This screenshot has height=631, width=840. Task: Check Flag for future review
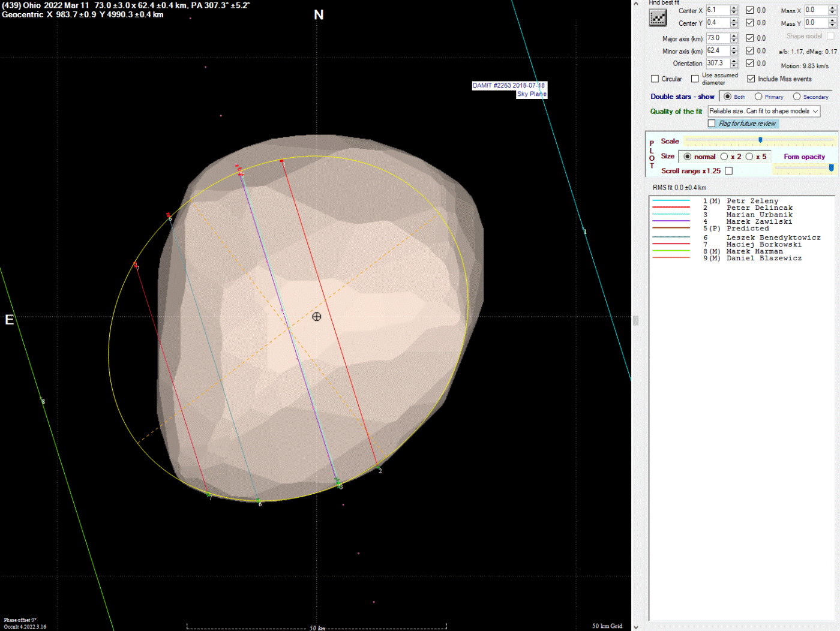(712, 124)
